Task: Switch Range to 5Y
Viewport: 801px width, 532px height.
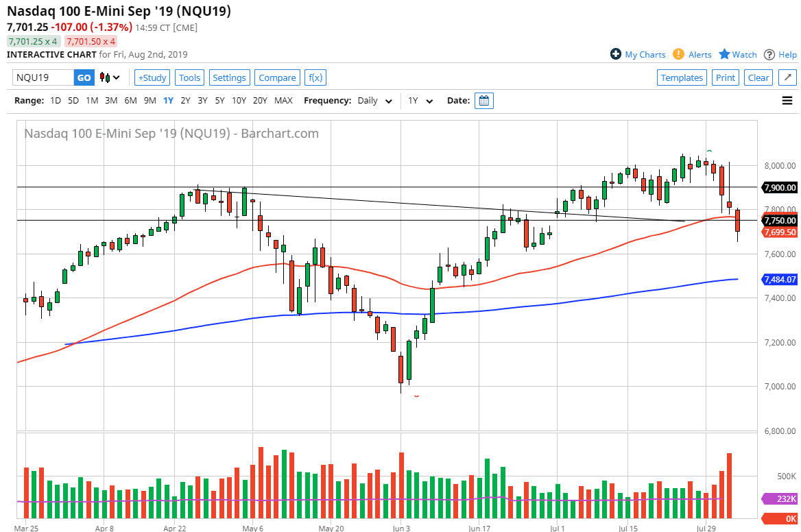Action: click(x=220, y=100)
